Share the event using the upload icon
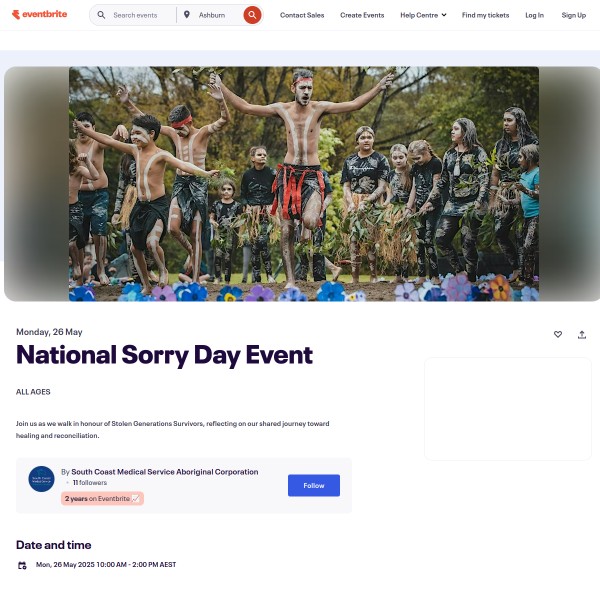The image size is (600, 600). (582, 335)
